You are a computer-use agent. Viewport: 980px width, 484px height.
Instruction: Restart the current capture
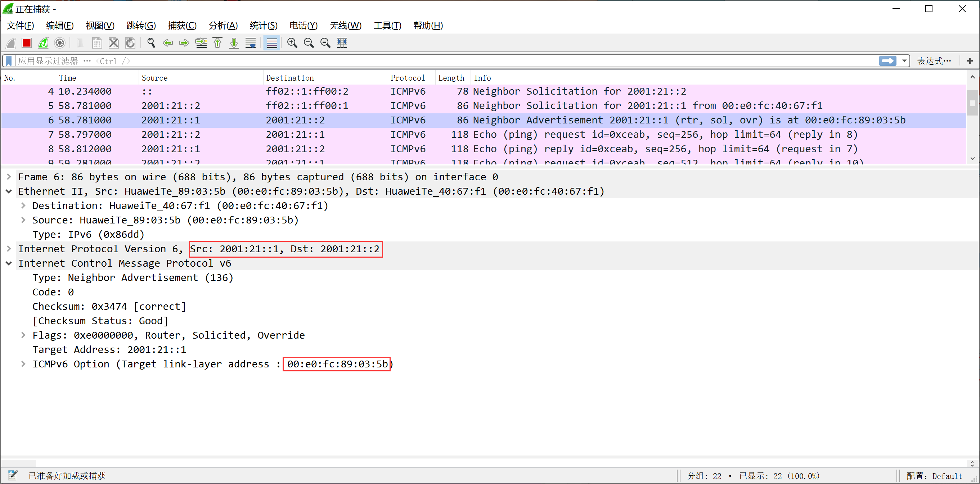[x=43, y=43]
